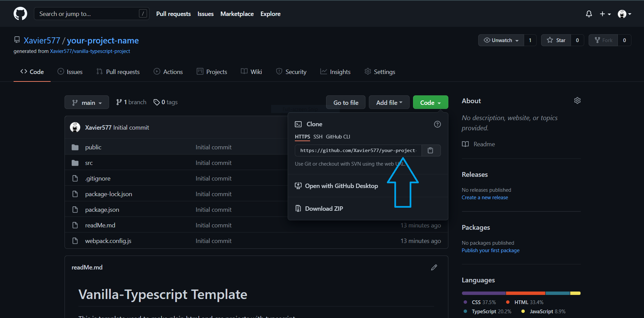644x318 pixels.
Task: Click the TypeScript blue language bar segment
Action: coord(558,293)
